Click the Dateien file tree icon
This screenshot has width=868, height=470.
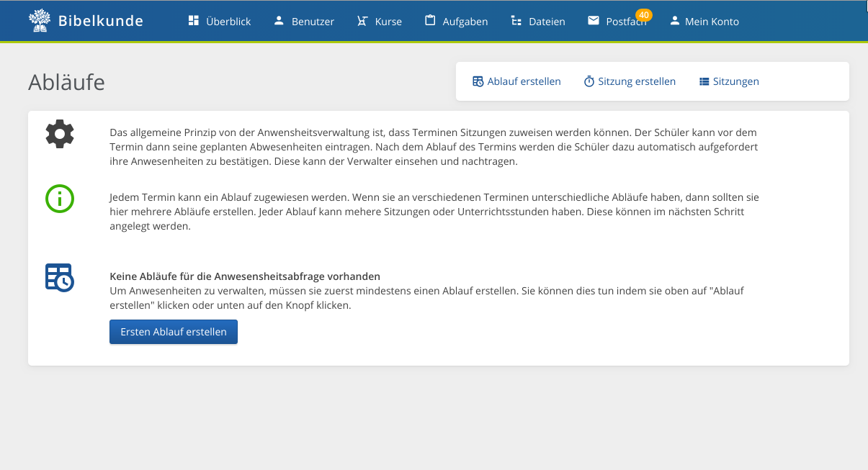(516, 21)
